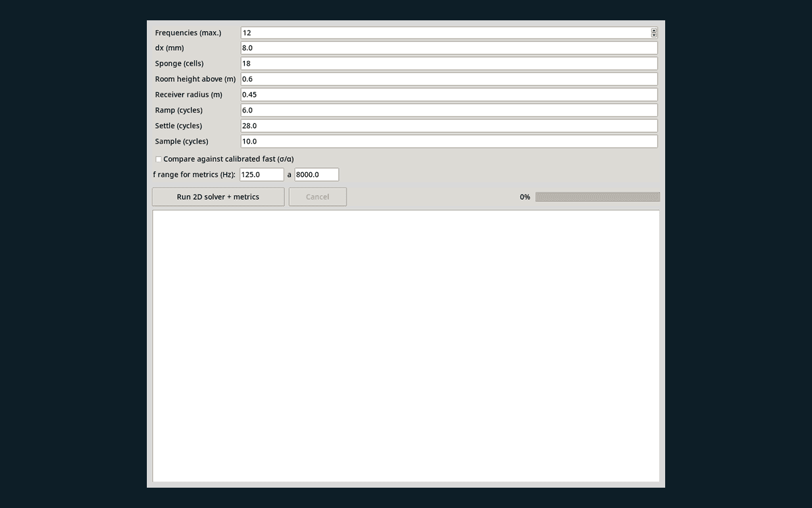Click the '0%' progress text

click(x=525, y=197)
